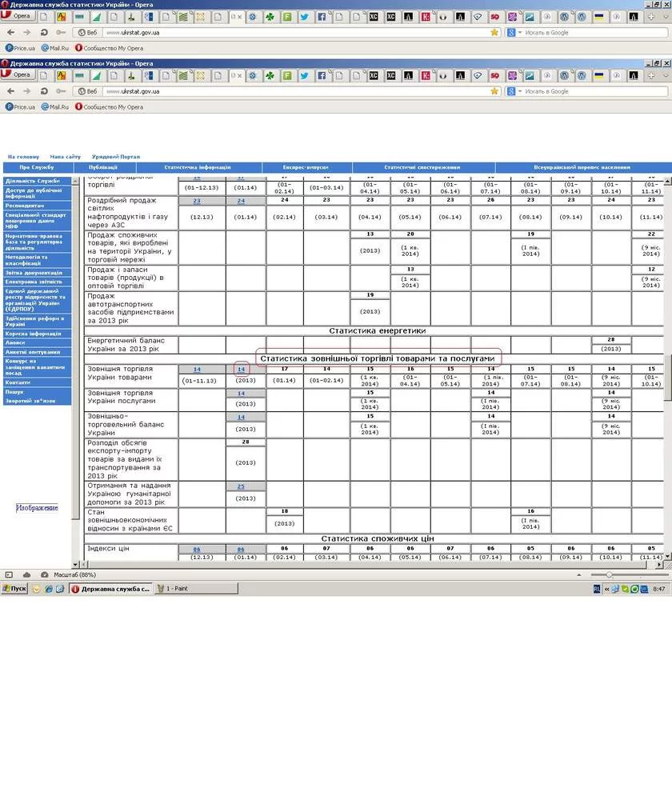Open red K icon tab in lower tab bar
This screenshot has width=672, height=800.
pyautogui.click(x=426, y=75)
